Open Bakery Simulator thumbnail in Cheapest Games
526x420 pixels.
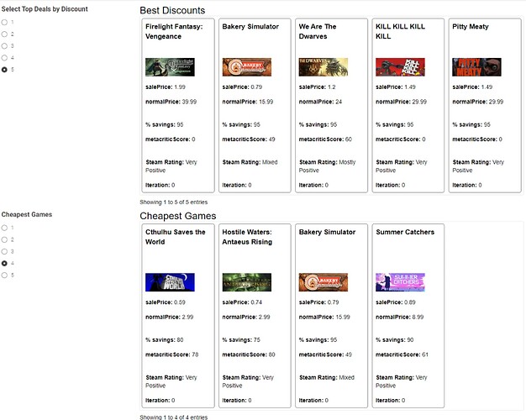point(323,282)
